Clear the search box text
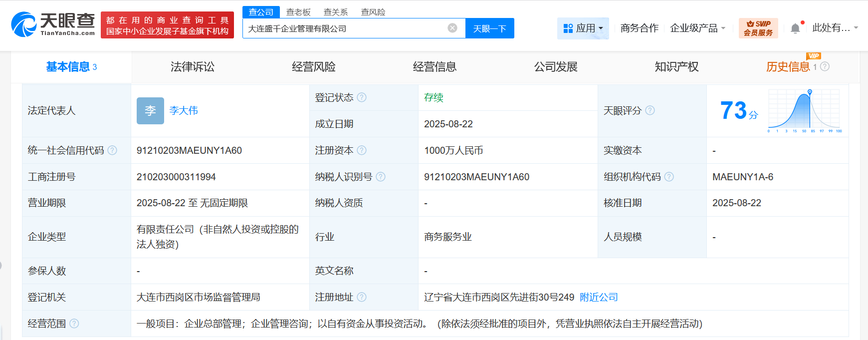The height and width of the screenshot is (340, 868). 452,28
